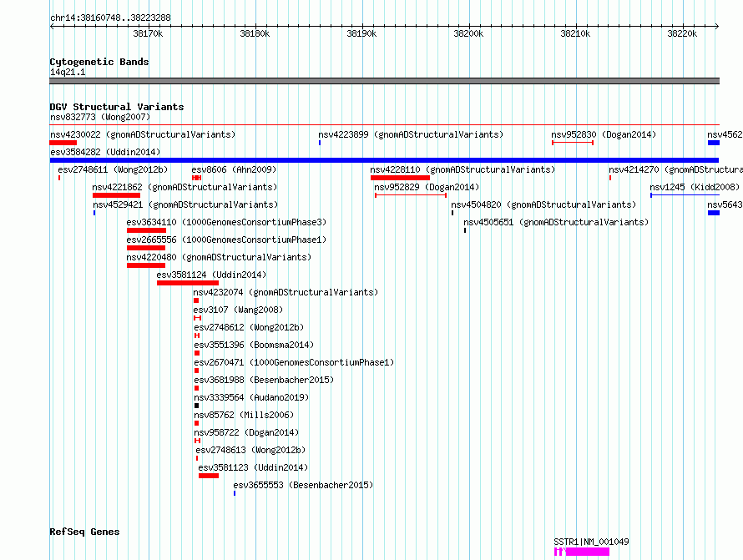Select nsv1245 (Kidd2008) variant label
This screenshot has height=560, width=743.
tap(695, 187)
